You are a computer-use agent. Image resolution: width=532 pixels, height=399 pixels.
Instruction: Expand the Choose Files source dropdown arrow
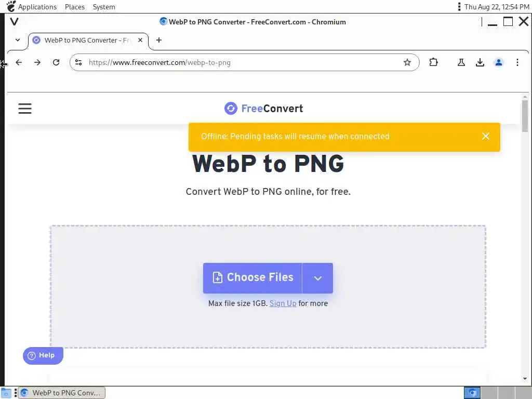click(317, 278)
